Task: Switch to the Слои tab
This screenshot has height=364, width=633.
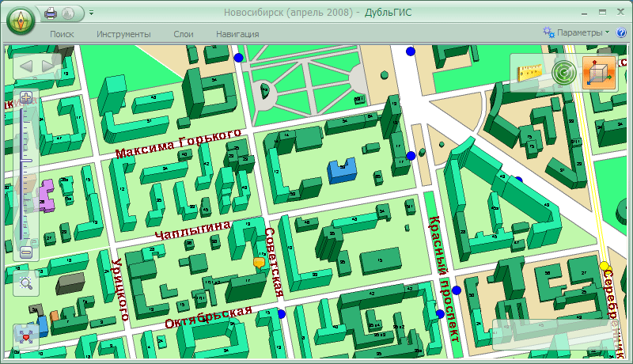Action: [184, 34]
